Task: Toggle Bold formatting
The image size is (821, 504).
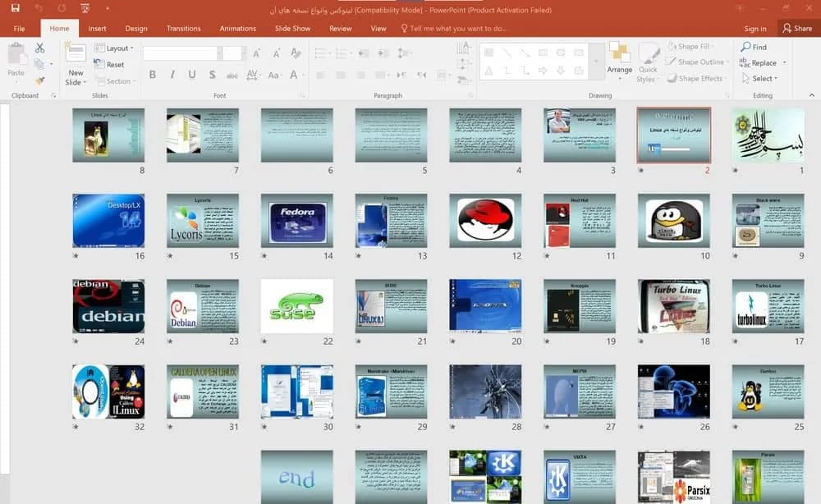Action: click(153, 75)
